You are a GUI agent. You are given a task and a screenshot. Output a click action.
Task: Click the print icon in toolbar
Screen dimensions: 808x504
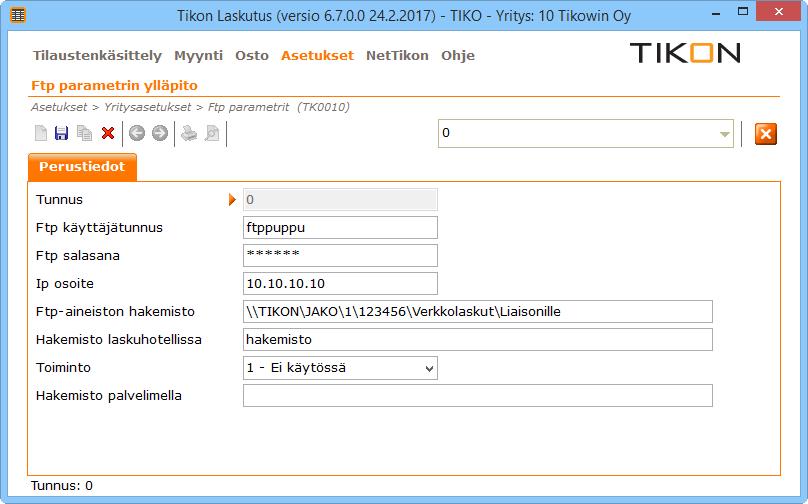tap(189, 133)
